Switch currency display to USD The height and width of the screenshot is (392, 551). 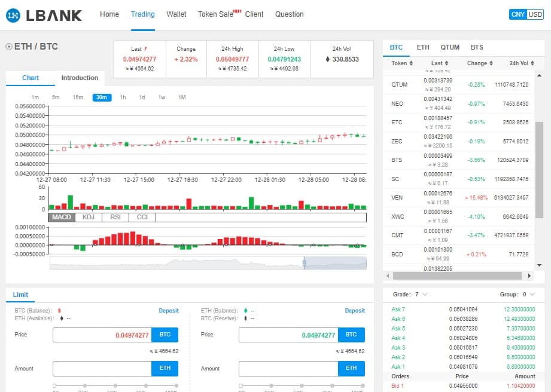coord(535,14)
